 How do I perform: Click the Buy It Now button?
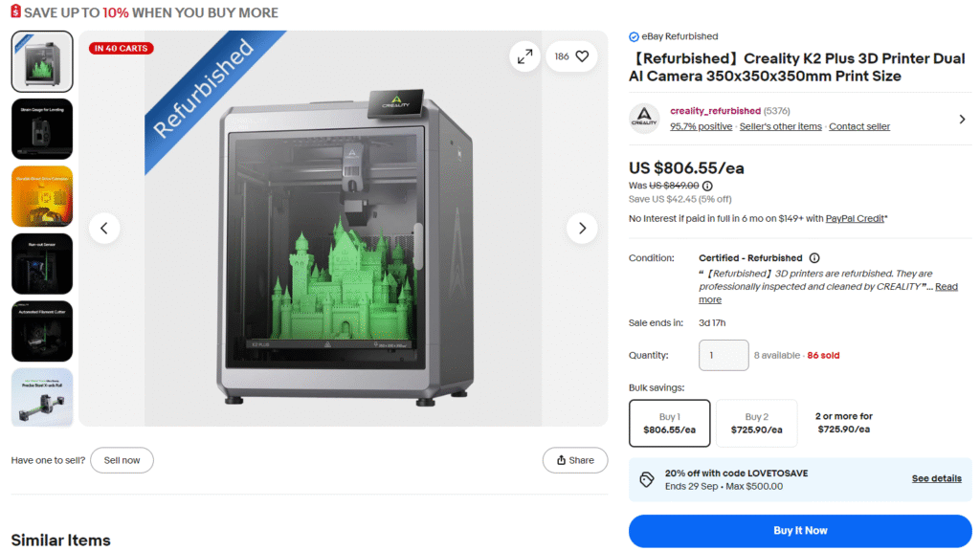pyautogui.click(x=800, y=531)
